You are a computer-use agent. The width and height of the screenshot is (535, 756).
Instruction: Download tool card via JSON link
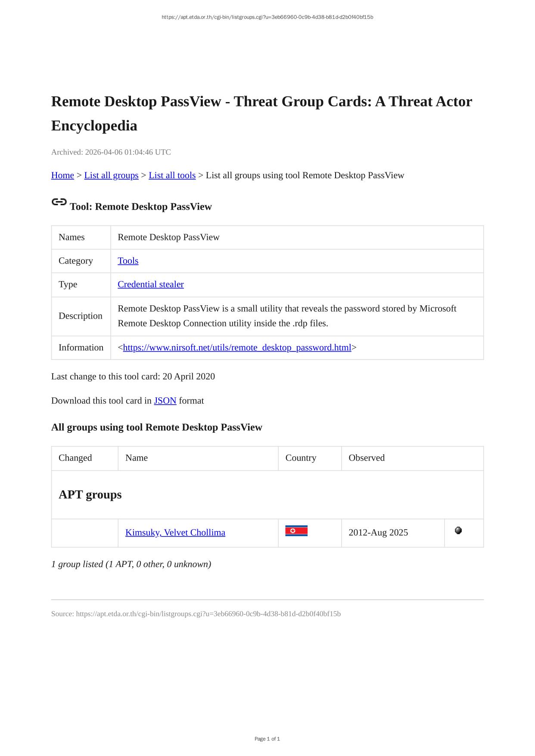(x=165, y=401)
